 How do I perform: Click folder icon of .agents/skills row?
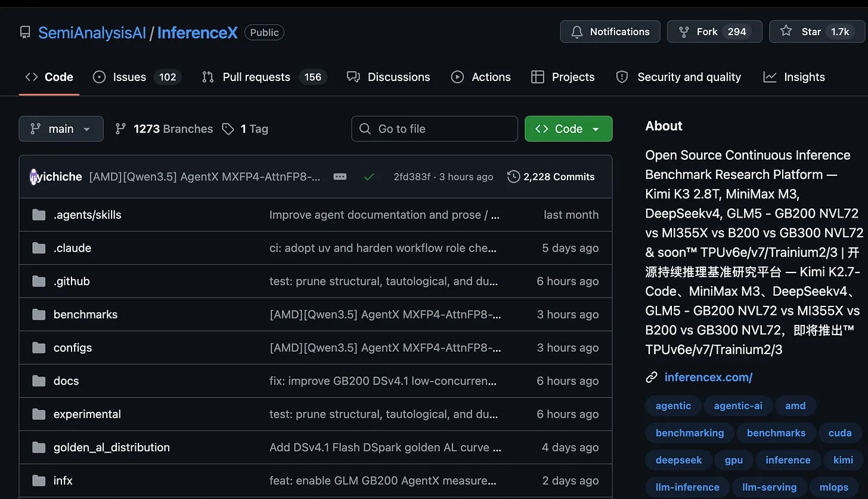tap(39, 215)
